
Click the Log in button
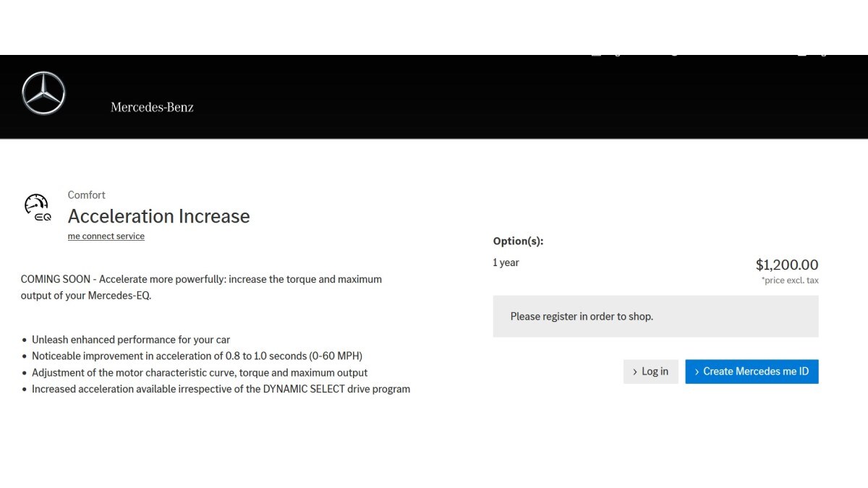point(650,371)
